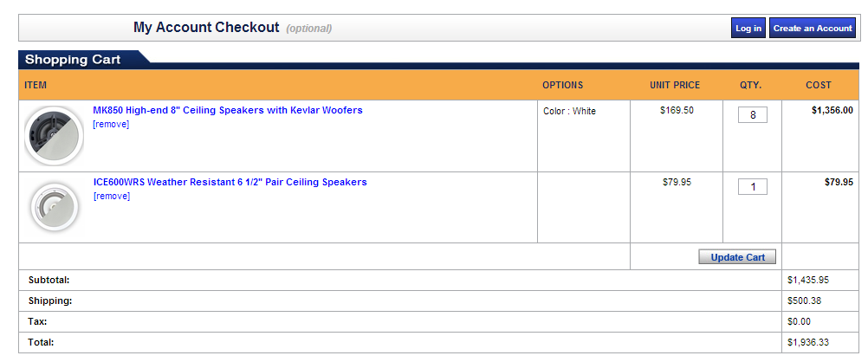
Task: Click the Shipping amount $500.38
Action: coord(804,301)
